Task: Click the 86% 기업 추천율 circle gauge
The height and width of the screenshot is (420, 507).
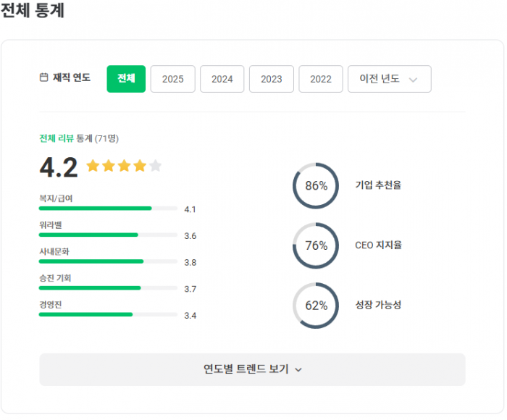Action: coord(316,185)
